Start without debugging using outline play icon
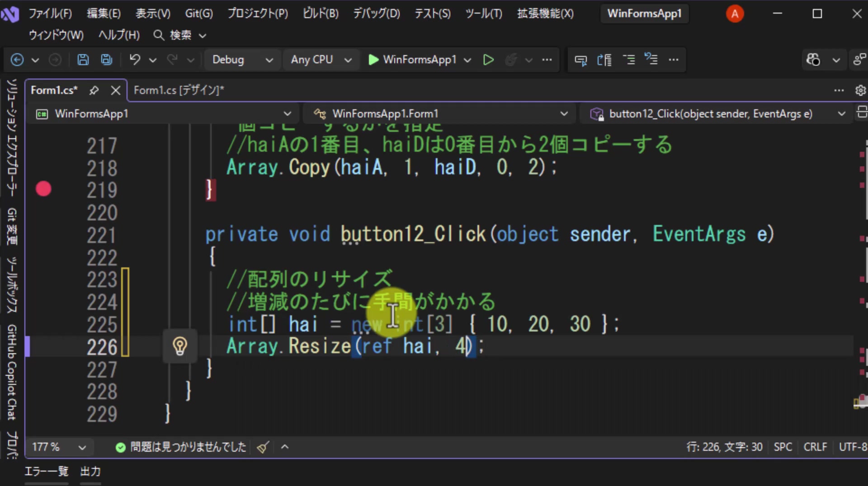 click(488, 60)
